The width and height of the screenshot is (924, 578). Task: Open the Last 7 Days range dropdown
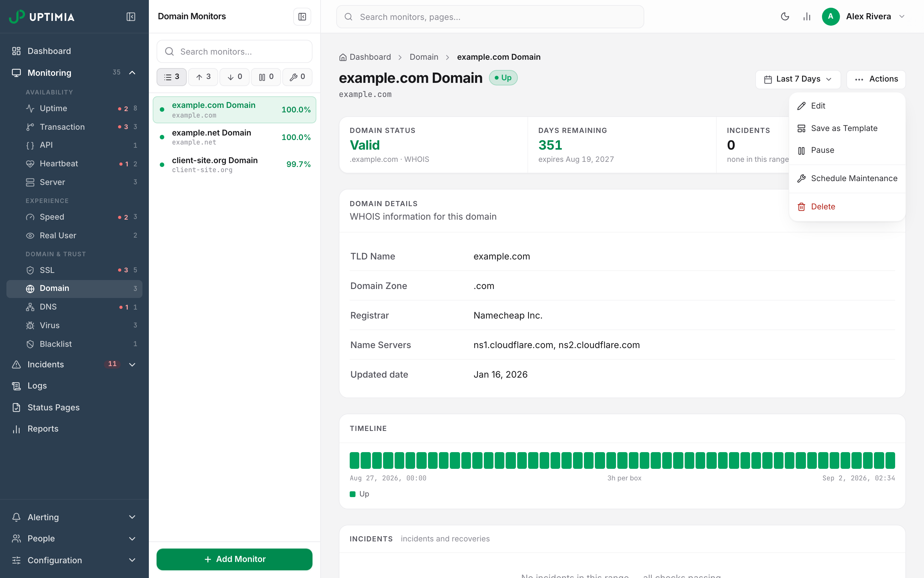[798, 79]
